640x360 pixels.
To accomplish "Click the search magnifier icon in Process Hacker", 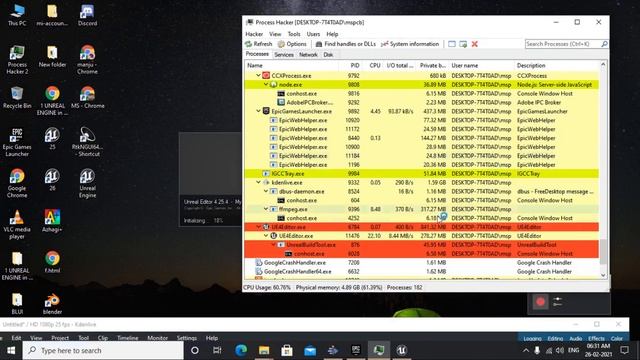I will coord(604,44).
